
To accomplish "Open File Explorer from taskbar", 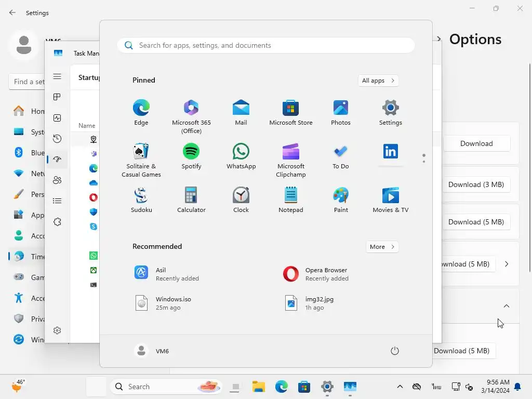I will pyautogui.click(x=259, y=387).
